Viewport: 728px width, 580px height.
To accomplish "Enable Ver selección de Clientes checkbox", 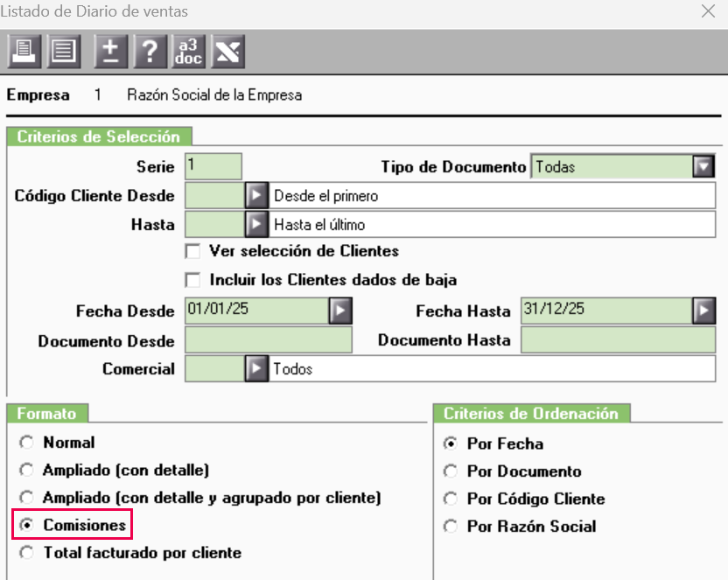I will [x=192, y=251].
